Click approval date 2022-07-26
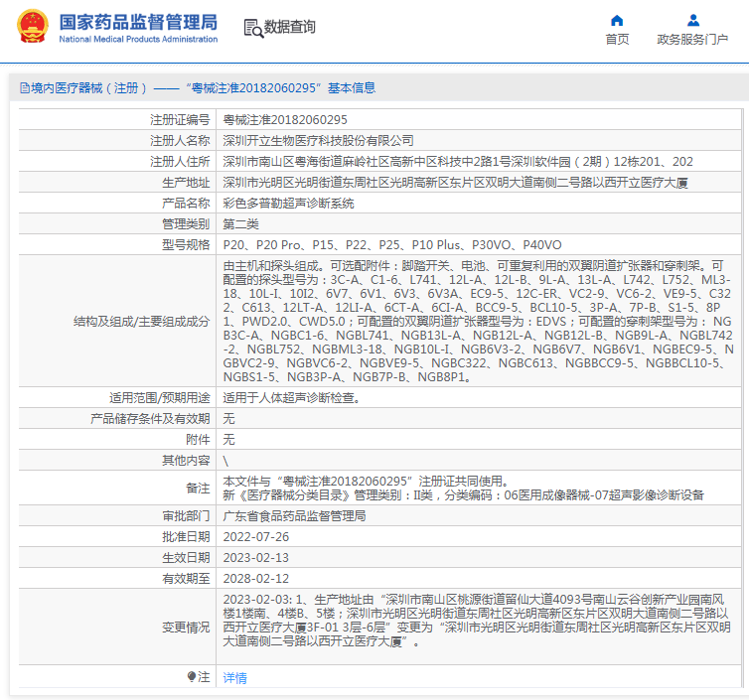The image size is (749, 700). coord(256,537)
